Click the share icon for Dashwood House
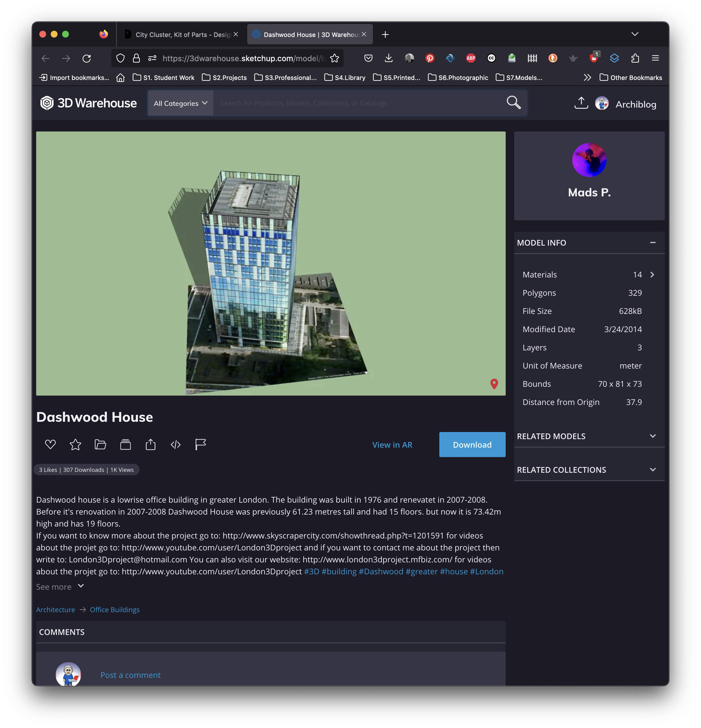The width and height of the screenshot is (701, 728). point(150,445)
